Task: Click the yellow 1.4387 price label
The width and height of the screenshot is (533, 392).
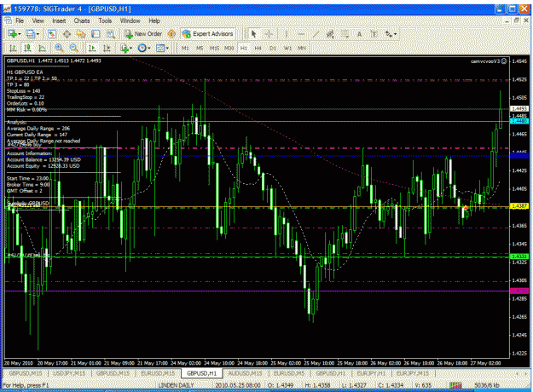Action: [519, 206]
